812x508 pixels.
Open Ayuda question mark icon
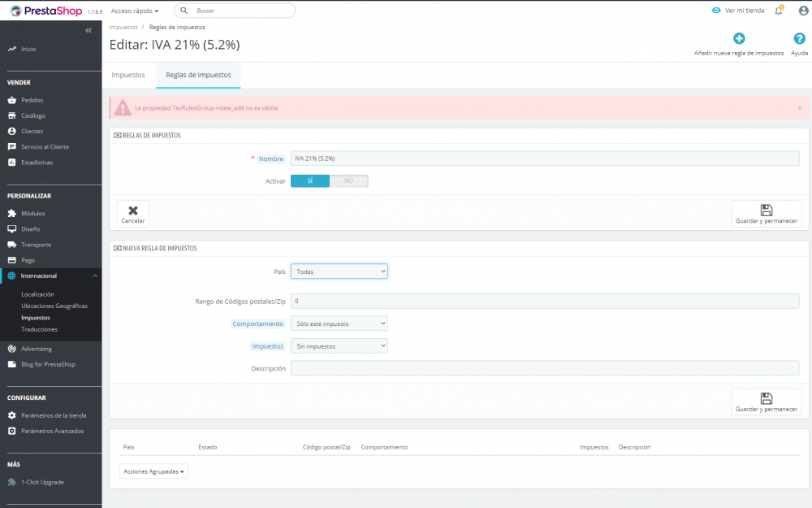tap(799, 38)
